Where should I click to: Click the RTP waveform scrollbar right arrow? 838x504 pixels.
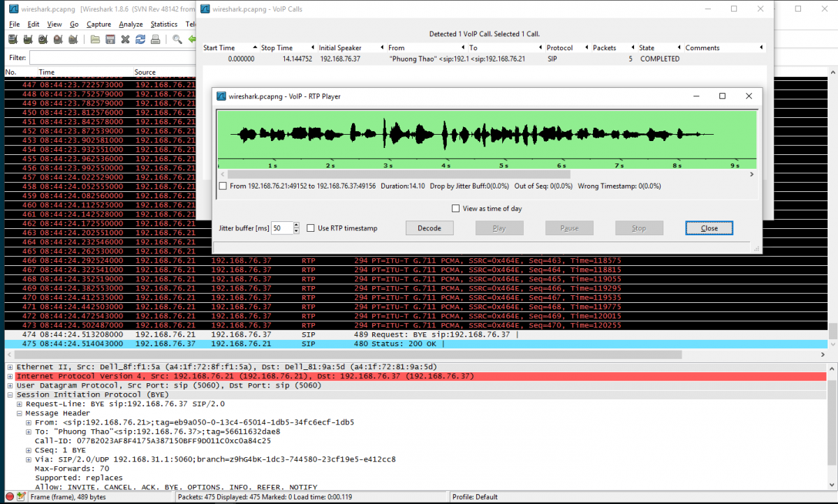(x=751, y=175)
